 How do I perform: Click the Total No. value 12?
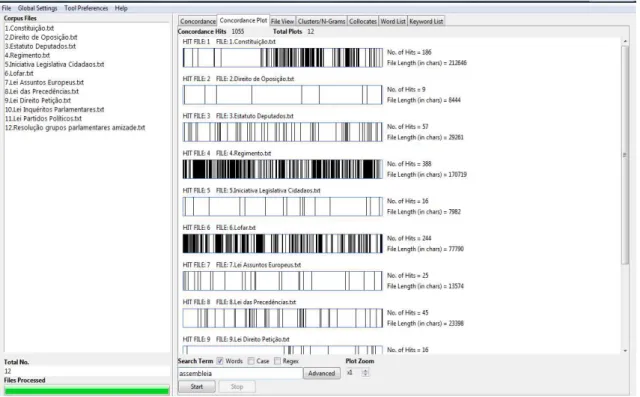pyautogui.click(x=8, y=371)
